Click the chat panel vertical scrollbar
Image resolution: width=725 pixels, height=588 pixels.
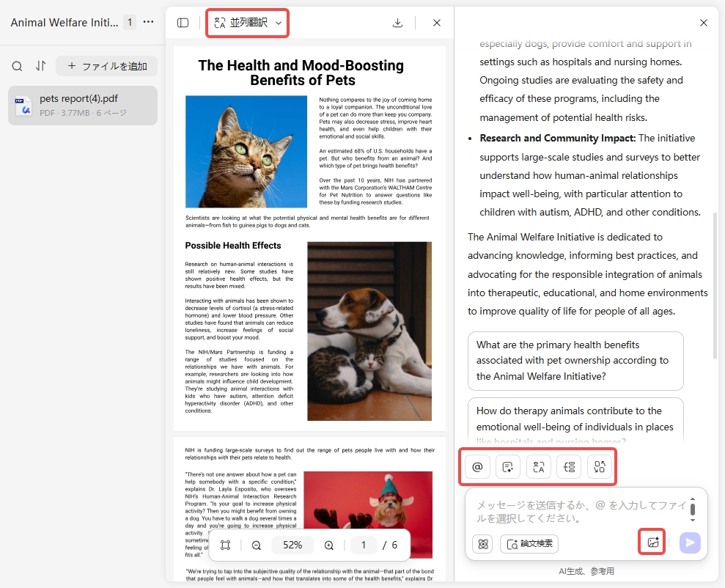point(715,284)
